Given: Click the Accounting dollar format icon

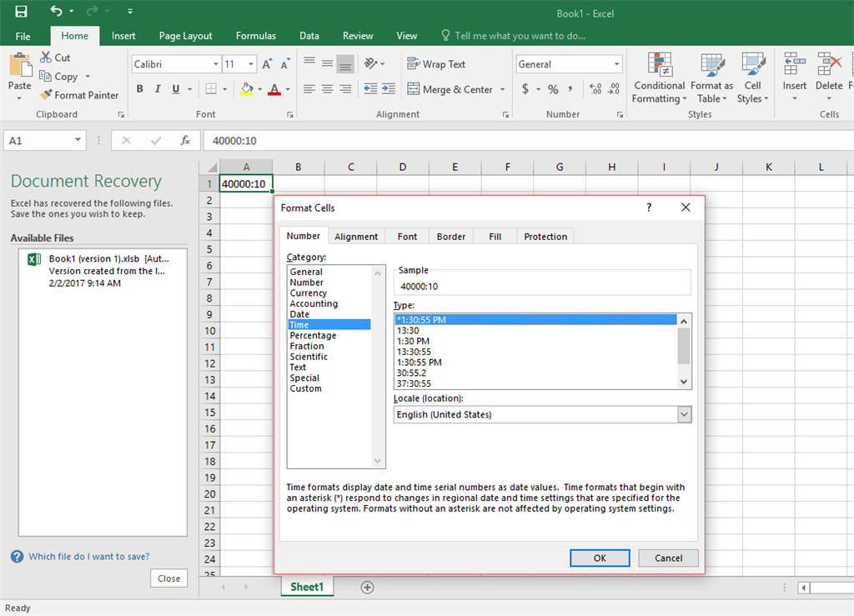Looking at the screenshot, I should coord(525,88).
